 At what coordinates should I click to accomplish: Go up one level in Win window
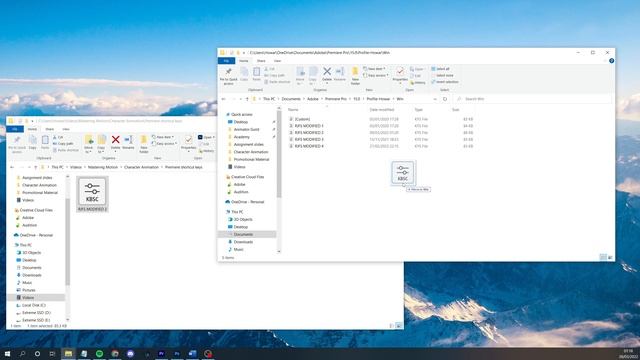coord(247,99)
